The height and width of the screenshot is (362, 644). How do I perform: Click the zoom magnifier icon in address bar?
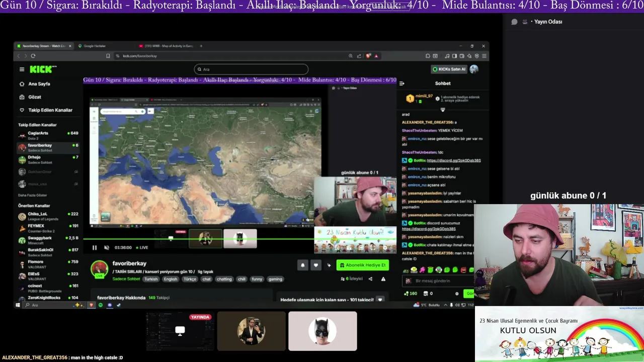[x=351, y=56]
